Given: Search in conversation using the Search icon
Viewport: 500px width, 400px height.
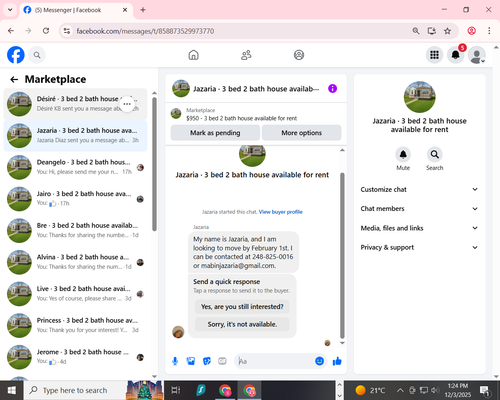Looking at the screenshot, I should [x=434, y=154].
